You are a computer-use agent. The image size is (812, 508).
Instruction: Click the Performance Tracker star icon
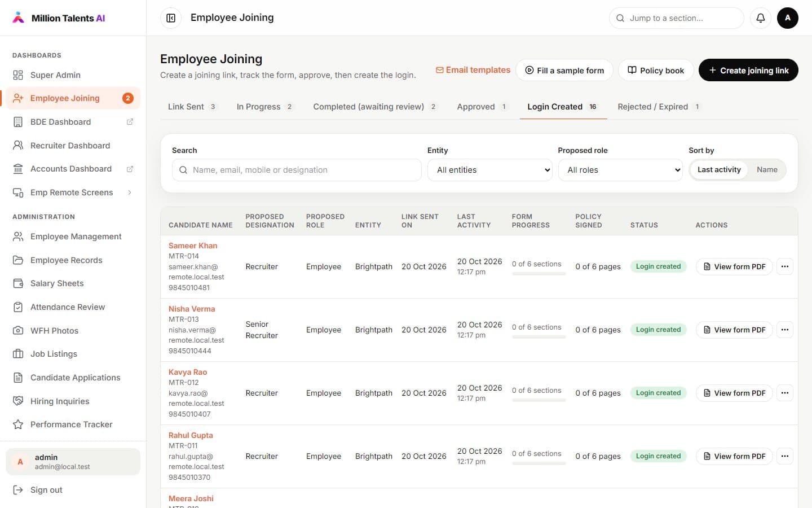(x=18, y=424)
